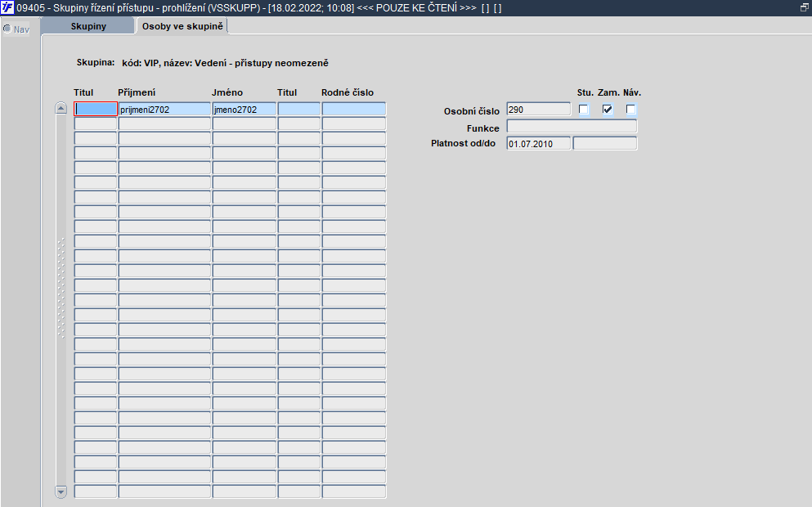This screenshot has height=507, width=812.
Task: Select the prijmeni2702 surname cell
Action: [164, 109]
